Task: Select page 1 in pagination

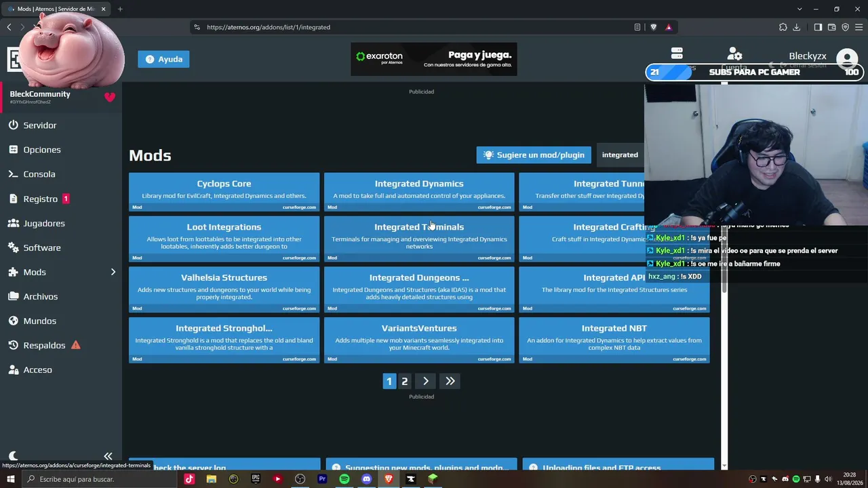Action: click(389, 381)
